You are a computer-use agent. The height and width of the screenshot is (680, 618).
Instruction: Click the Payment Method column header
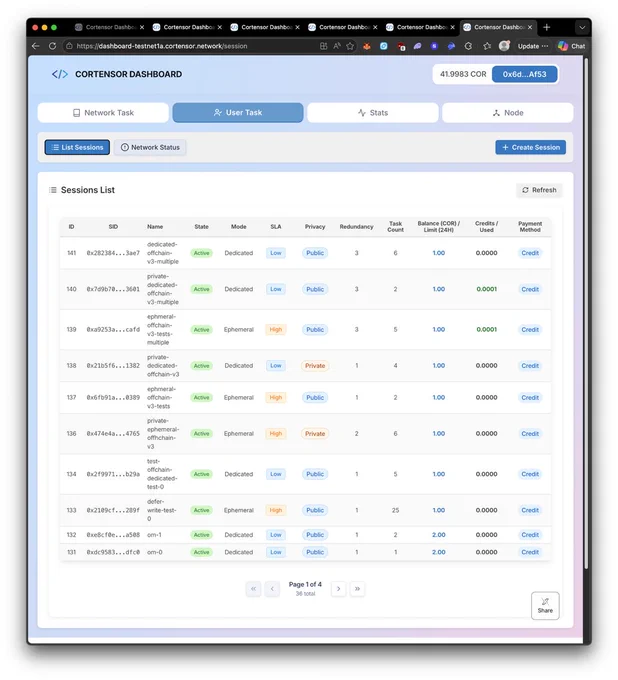pyautogui.click(x=530, y=227)
